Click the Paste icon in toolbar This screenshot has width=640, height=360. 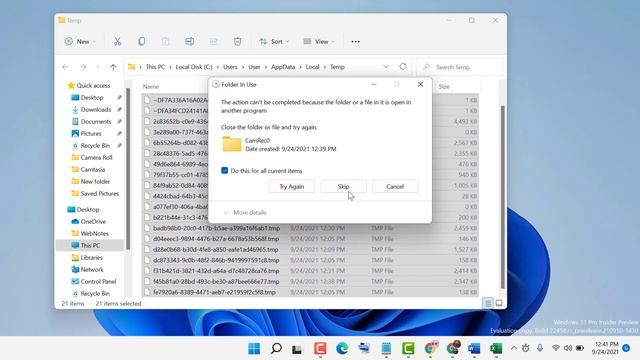click(x=165, y=41)
